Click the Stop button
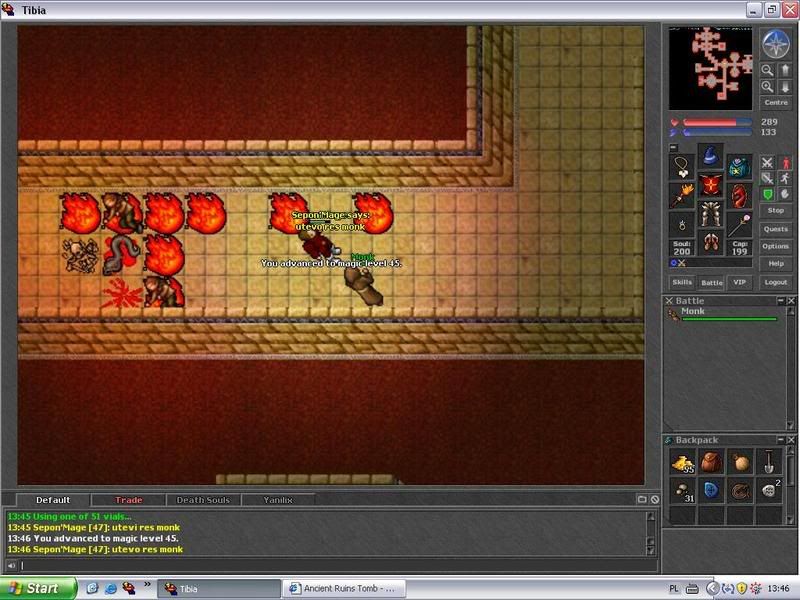 point(776,211)
